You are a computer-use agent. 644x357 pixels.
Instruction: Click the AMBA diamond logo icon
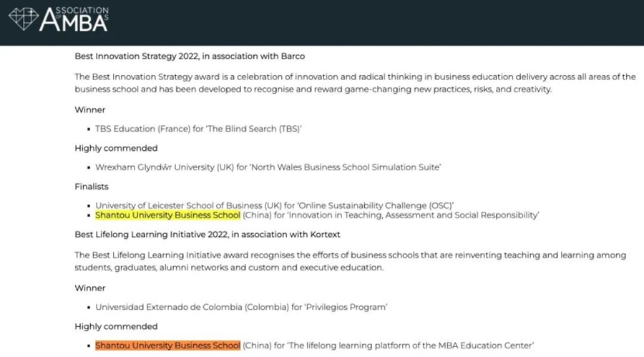point(23,19)
